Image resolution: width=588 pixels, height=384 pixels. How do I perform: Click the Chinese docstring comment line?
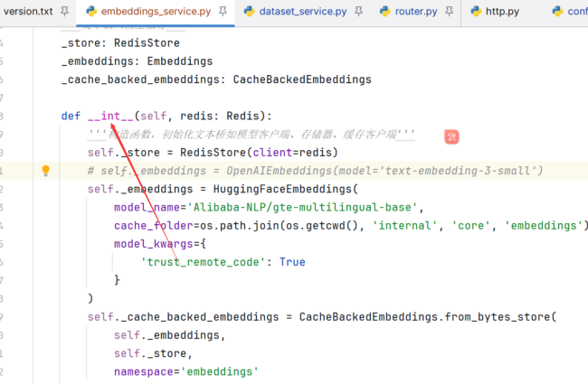pyautogui.click(x=251, y=134)
